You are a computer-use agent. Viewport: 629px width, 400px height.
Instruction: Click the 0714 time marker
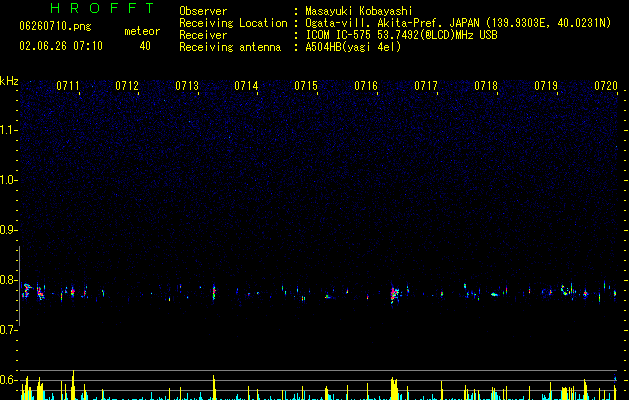[x=246, y=86]
